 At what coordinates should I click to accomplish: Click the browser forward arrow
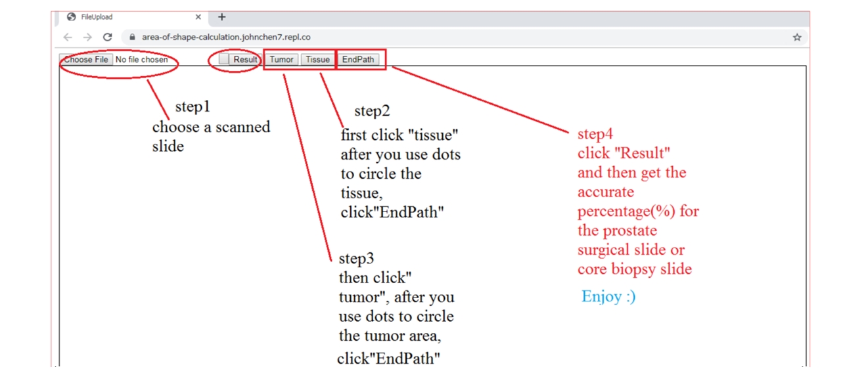87,37
